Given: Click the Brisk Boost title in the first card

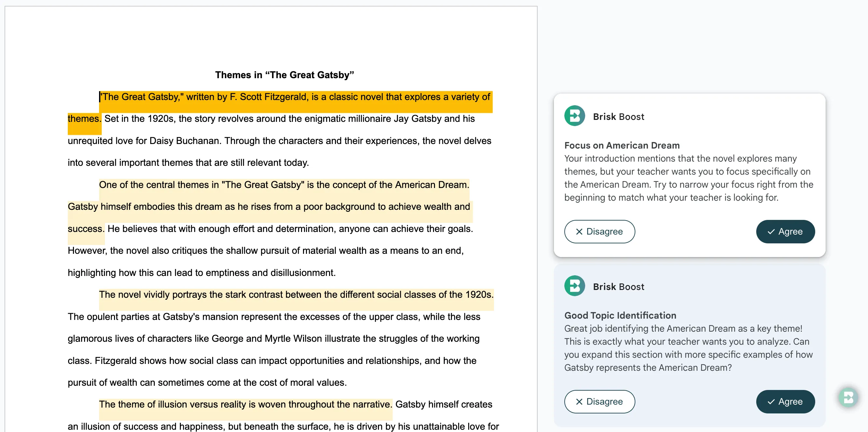Looking at the screenshot, I should point(618,117).
